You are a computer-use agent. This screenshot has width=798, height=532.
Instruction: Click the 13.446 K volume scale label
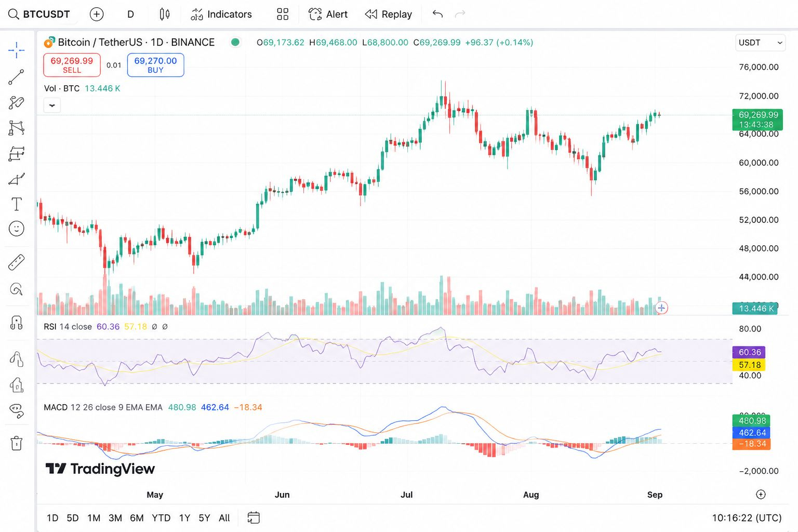[755, 309]
